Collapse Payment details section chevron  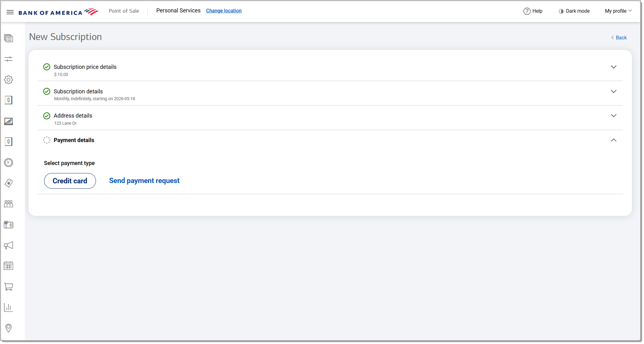[614, 140]
